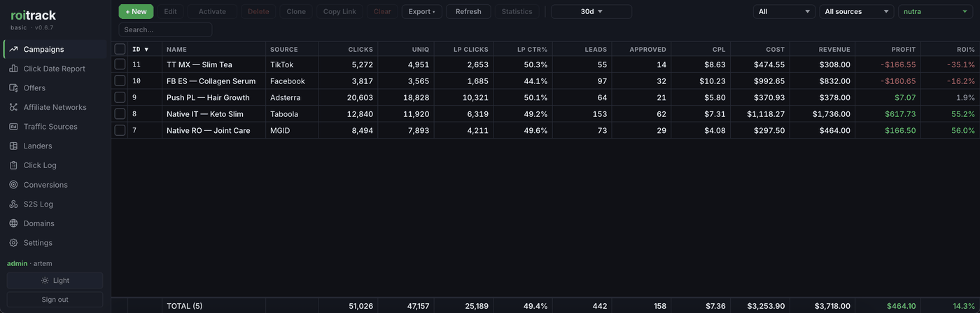Refresh the campaigns table
980x313 pixels.
pyautogui.click(x=468, y=11)
